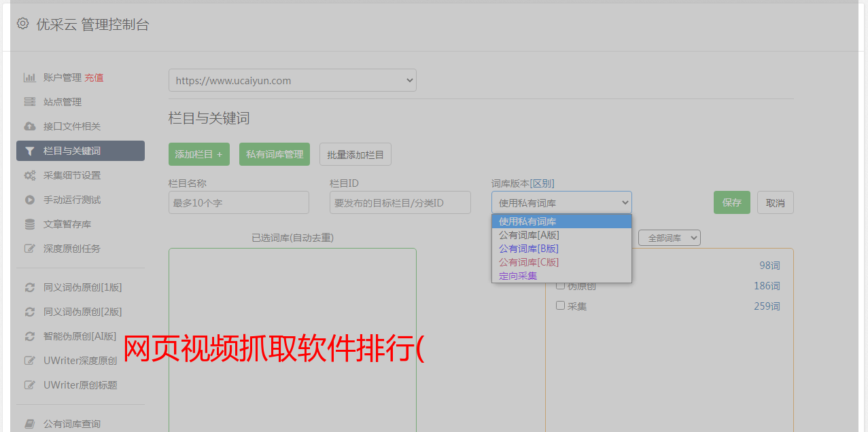
Task: Click the book icon for 公有词库查询
Action: point(30,424)
